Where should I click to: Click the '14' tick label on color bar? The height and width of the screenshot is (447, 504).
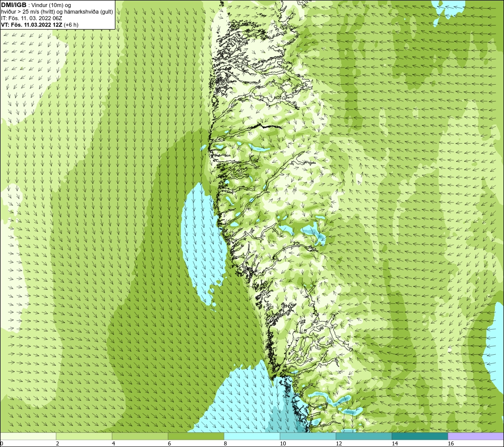point(395,444)
